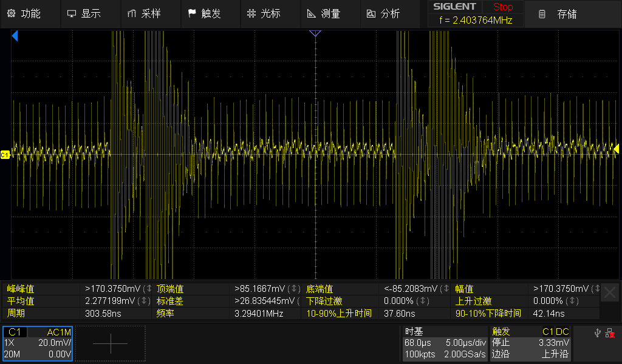Screen dimensions: 622x364
Task: Click the 42.14ns fall time value
Action: pyautogui.click(x=549, y=313)
